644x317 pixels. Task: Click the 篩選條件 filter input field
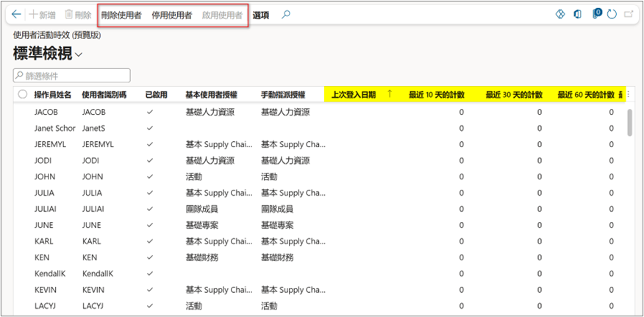pos(72,75)
